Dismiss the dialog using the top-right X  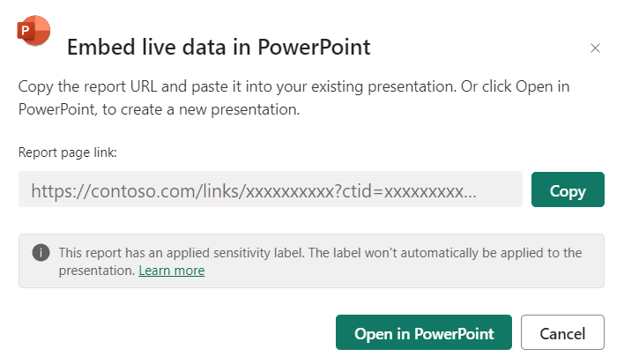coord(595,48)
